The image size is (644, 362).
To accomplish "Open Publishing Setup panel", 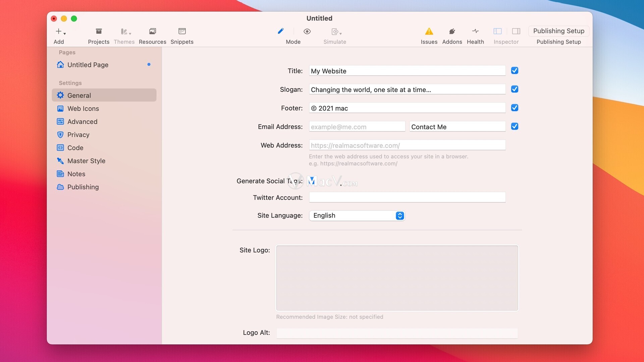I will click(x=558, y=31).
